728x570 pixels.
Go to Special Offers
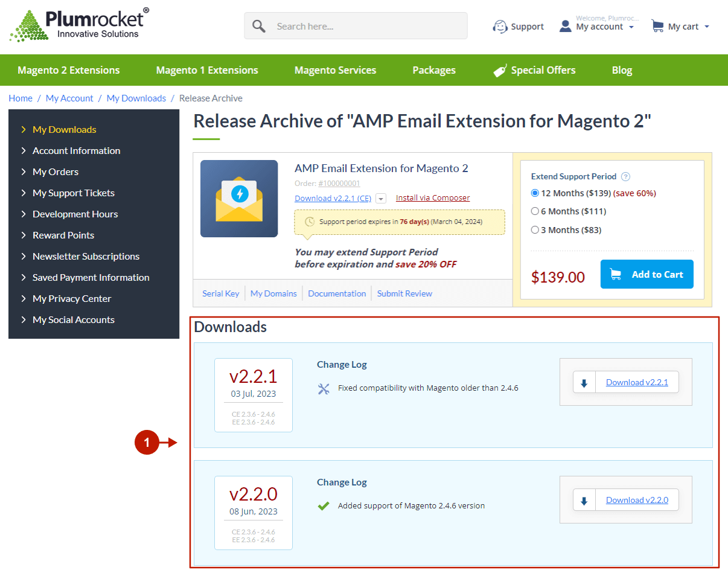(543, 70)
